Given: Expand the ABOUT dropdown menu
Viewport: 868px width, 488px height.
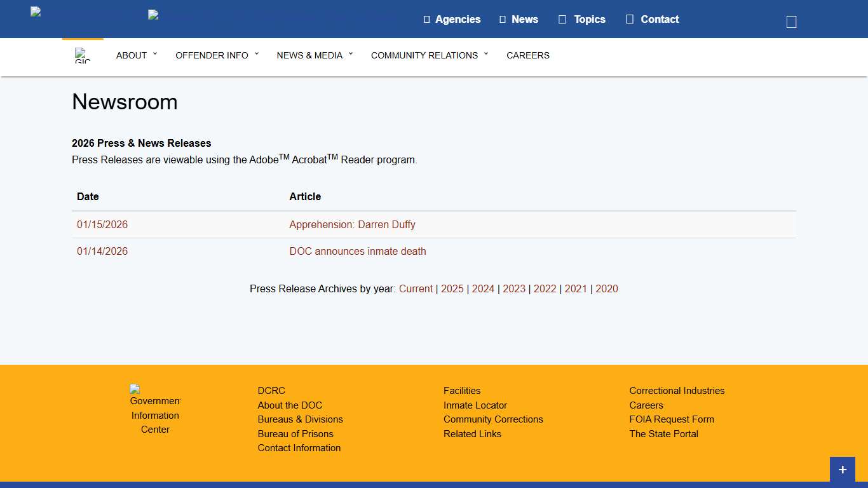Looking at the screenshot, I should [x=136, y=55].
